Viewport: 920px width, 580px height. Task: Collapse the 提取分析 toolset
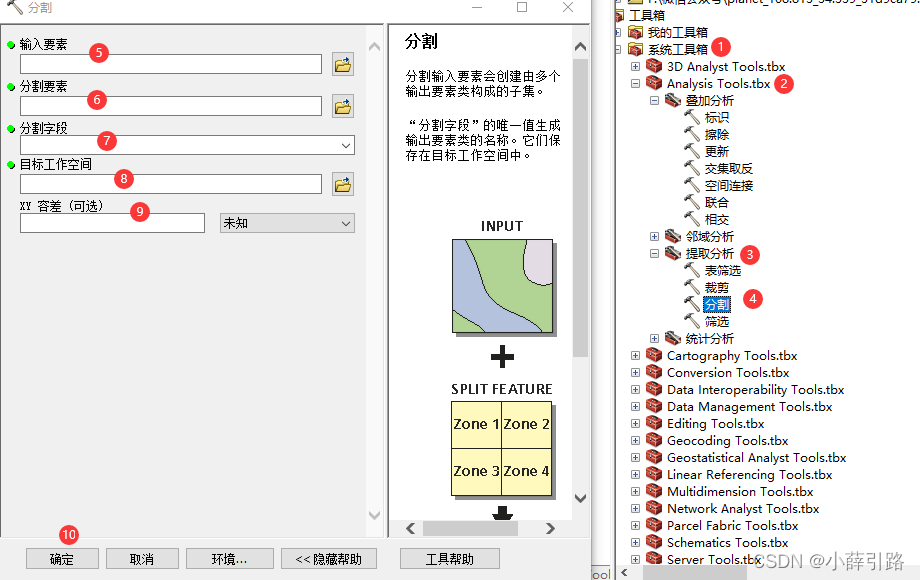click(x=654, y=254)
